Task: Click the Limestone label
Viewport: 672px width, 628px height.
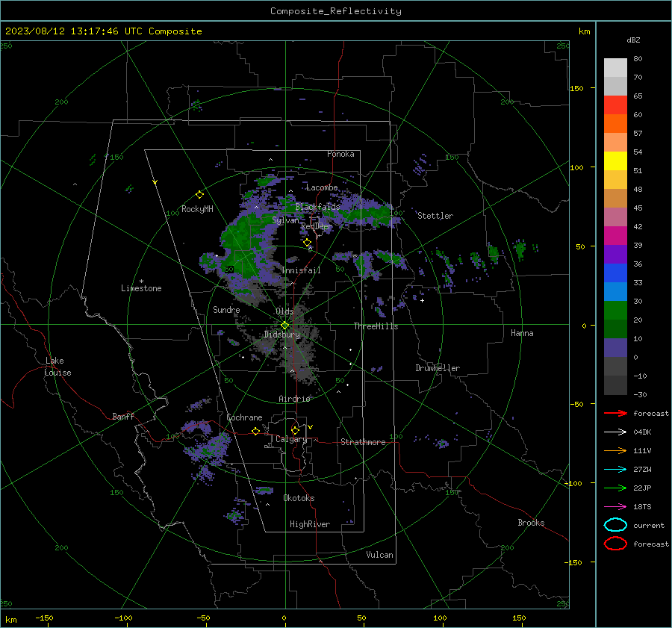Action: (141, 288)
